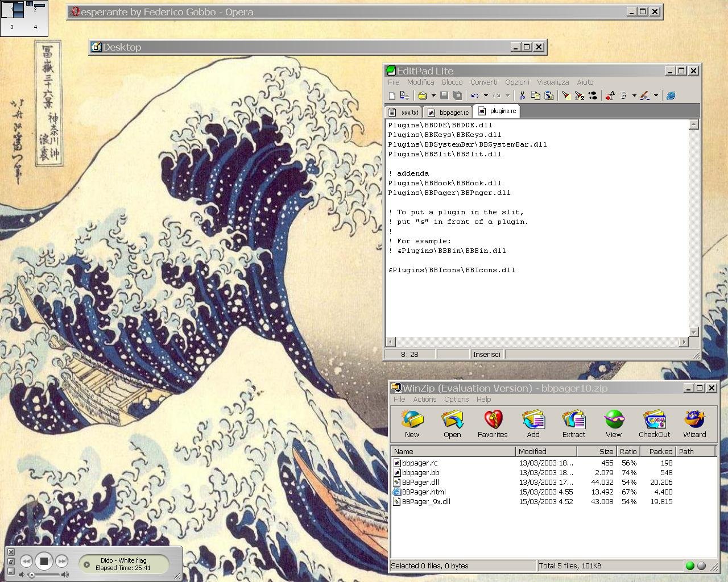
Task: Open Actions menu in WinZip
Action: click(x=425, y=400)
